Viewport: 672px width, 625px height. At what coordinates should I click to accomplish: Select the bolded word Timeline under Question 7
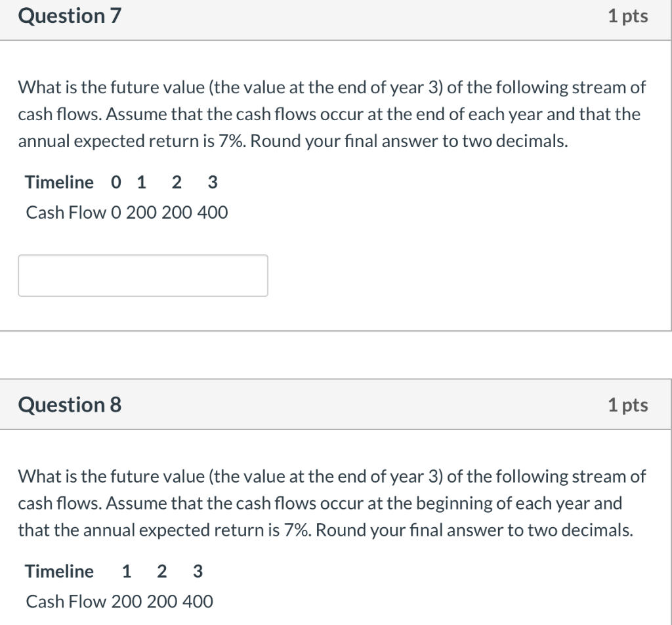pos(59,183)
